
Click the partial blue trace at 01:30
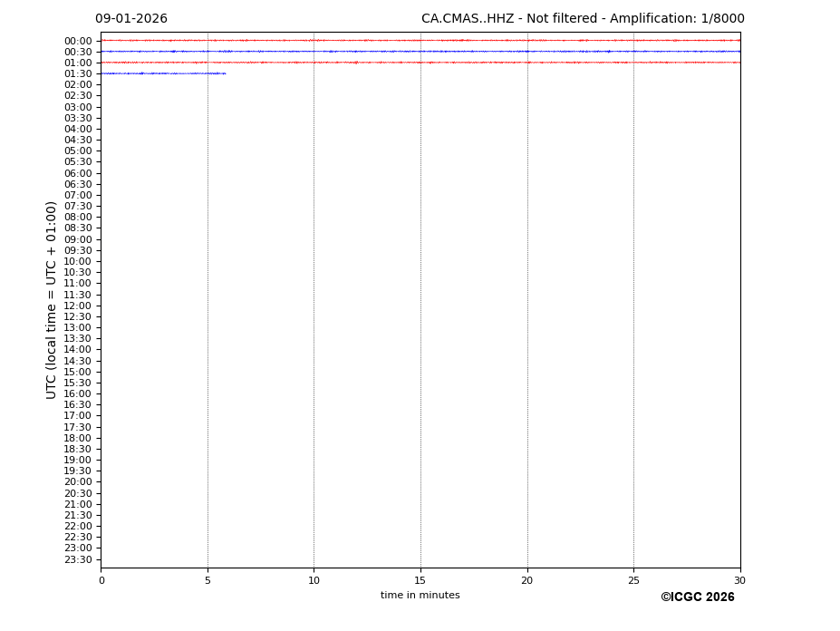[x=163, y=73]
